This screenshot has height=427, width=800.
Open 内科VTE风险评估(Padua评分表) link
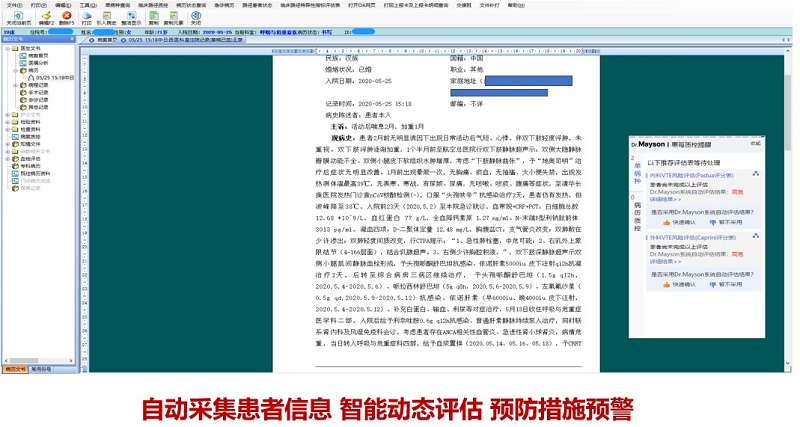pyautogui.click(x=691, y=175)
